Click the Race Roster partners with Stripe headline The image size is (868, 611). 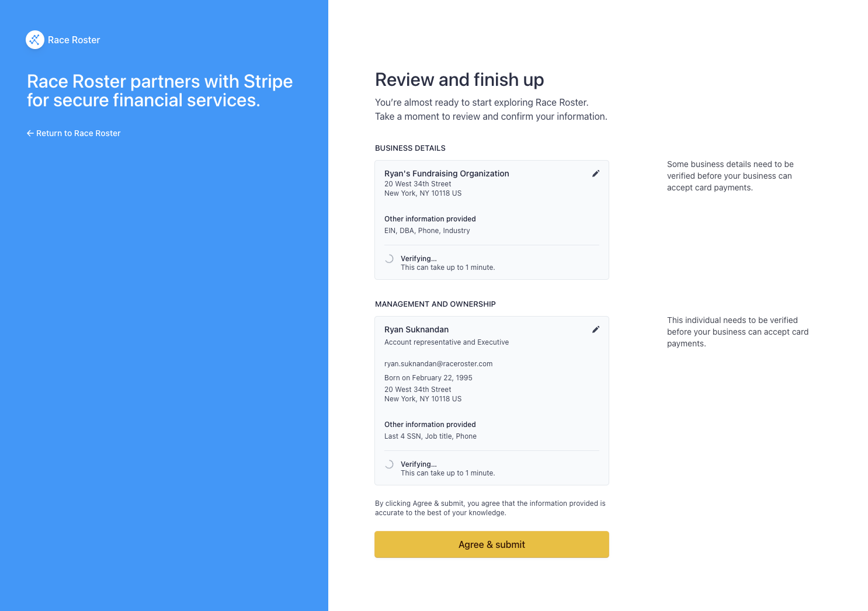159,91
